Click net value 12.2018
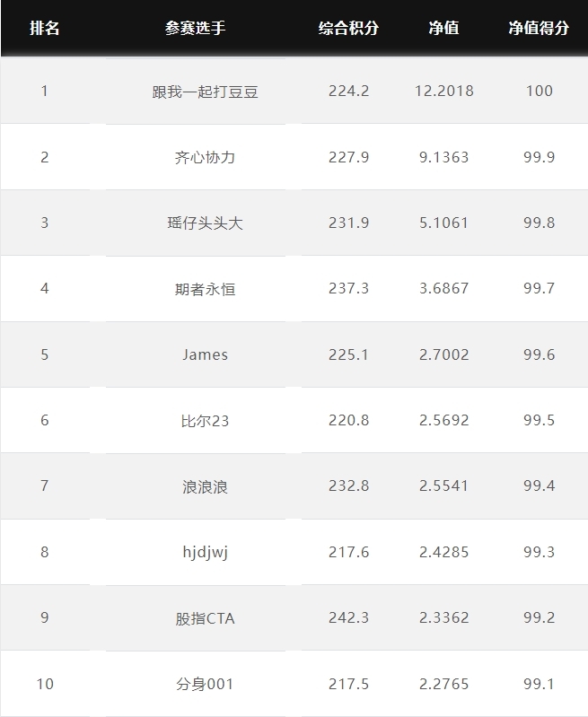 [443, 91]
